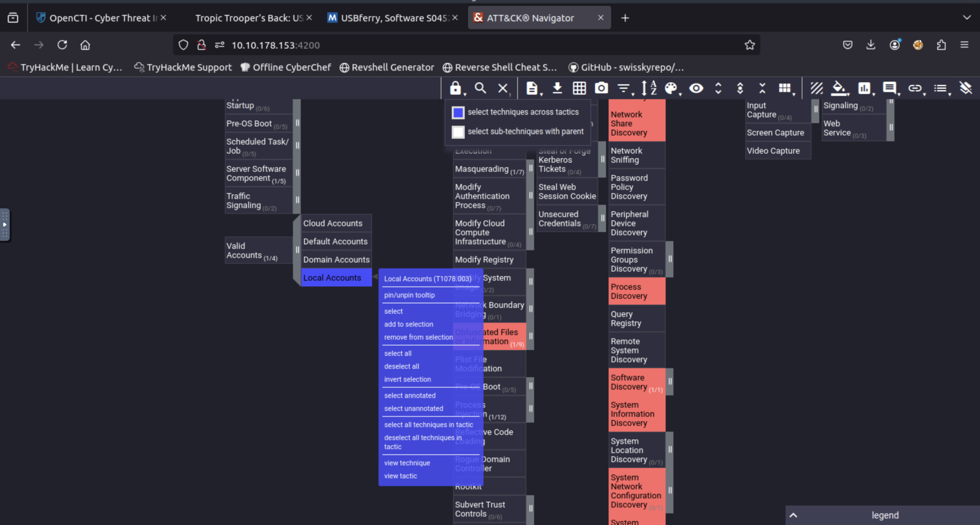The image size is (980, 525).
Task: Collapse the Valid Accounts sub-techniques handle
Action: pos(297,250)
